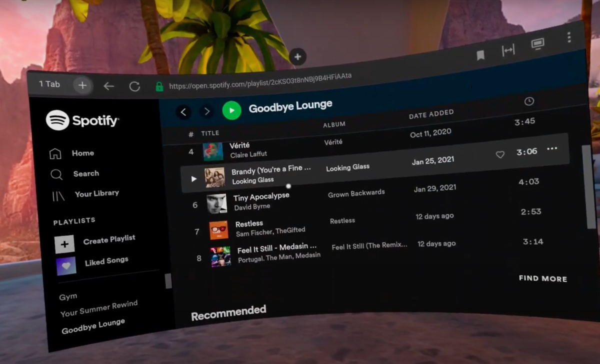Open the display mode monitor icon
Viewport: 600px width, 364px height.
[537, 44]
